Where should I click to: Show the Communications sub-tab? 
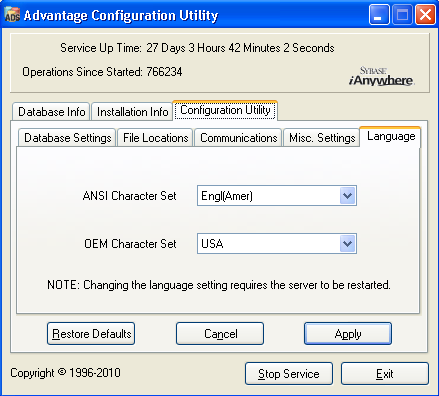click(x=238, y=138)
